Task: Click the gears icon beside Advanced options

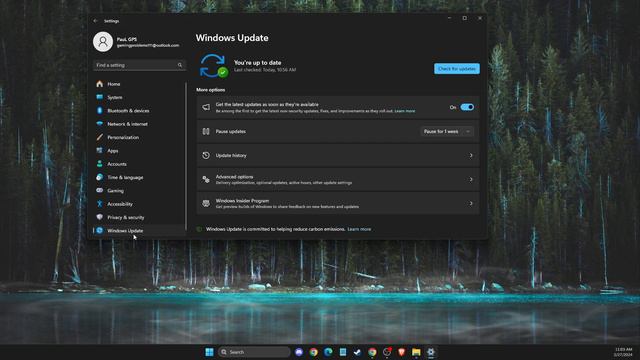Action: [x=206, y=179]
